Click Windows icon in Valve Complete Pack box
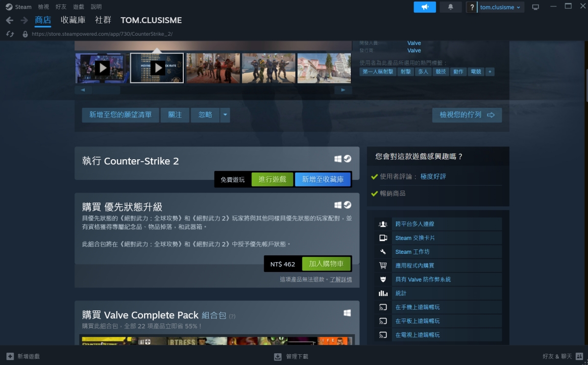The width and height of the screenshot is (588, 365). pyautogui.click(x=347, y=313)
